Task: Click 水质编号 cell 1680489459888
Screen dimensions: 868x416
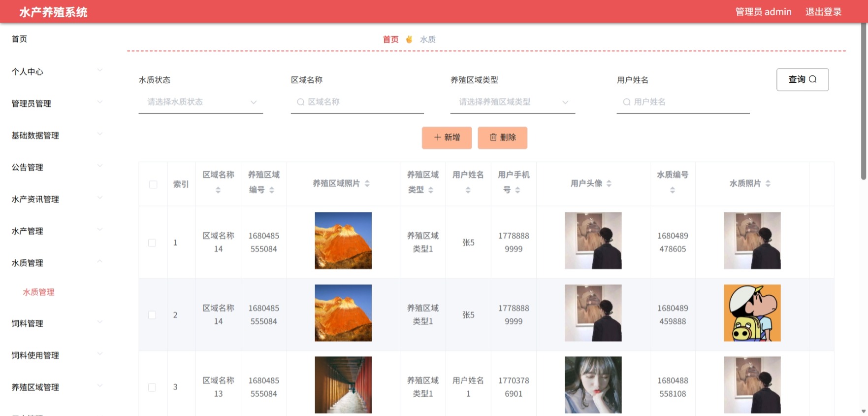Action: point(673,315)
